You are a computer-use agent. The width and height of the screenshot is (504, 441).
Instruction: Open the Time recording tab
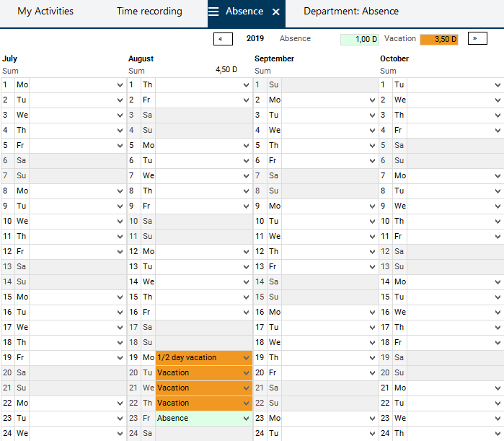(149, 12)
